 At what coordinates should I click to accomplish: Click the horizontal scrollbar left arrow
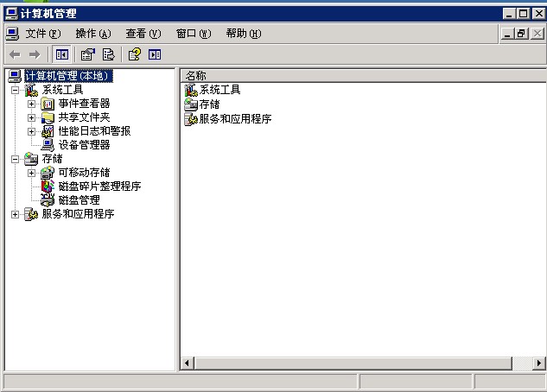(187, 364)
